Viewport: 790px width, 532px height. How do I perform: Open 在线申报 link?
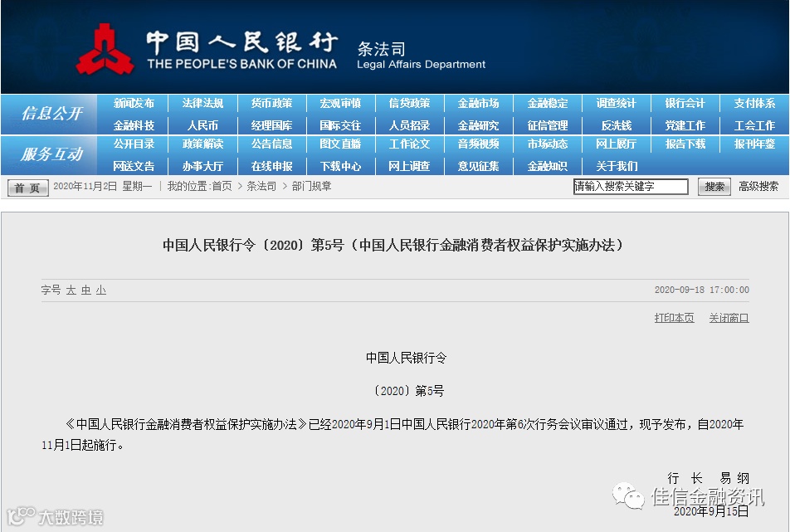(x=271, y=166)
